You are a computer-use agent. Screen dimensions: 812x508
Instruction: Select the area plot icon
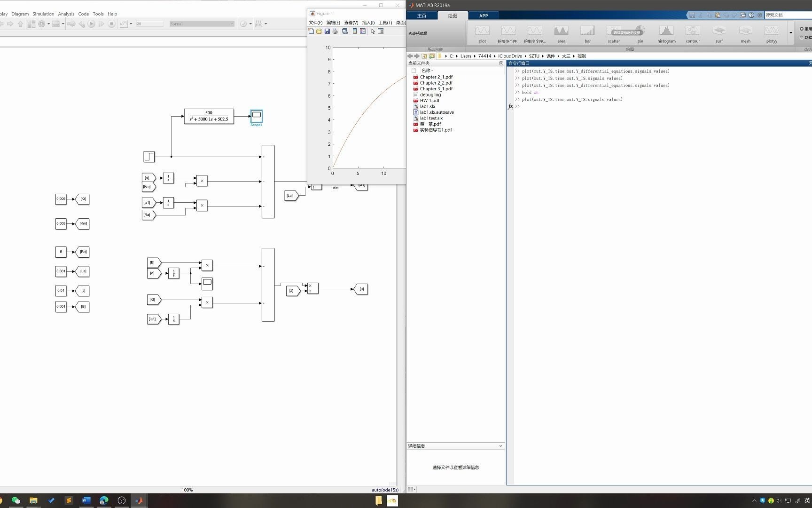[561, 34]
